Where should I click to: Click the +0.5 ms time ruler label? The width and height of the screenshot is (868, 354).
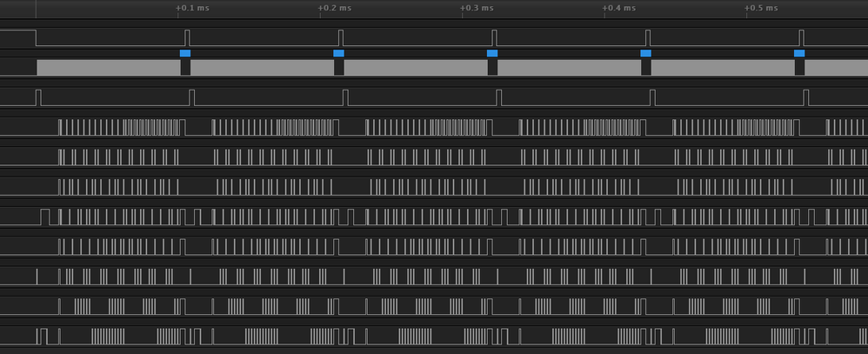[761, 9]
